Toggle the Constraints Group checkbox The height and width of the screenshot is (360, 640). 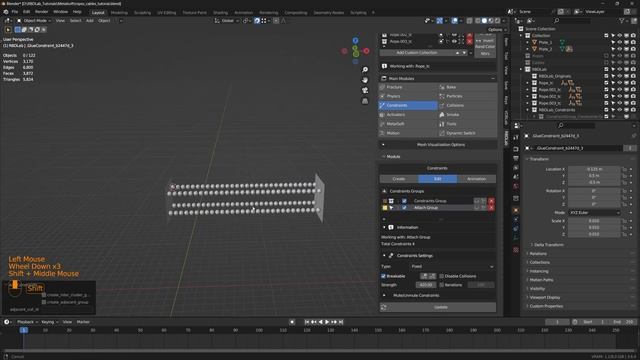[404, 201]
